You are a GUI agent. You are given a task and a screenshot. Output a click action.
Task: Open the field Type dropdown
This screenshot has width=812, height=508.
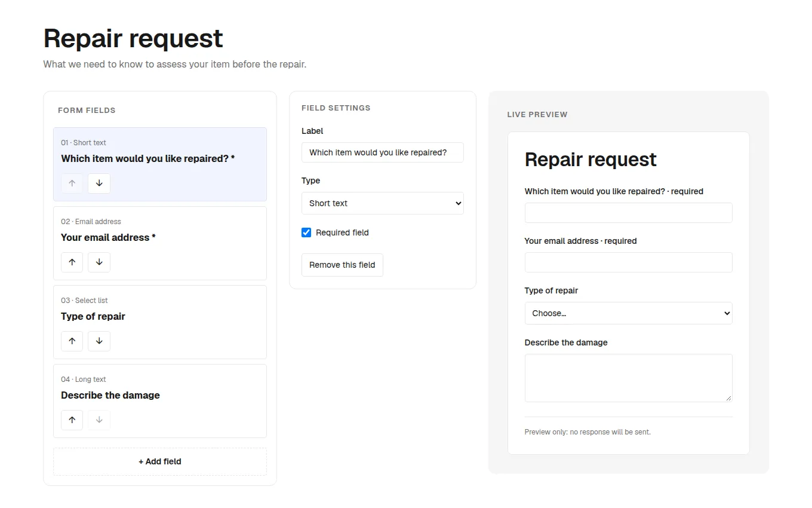[383, 203]
